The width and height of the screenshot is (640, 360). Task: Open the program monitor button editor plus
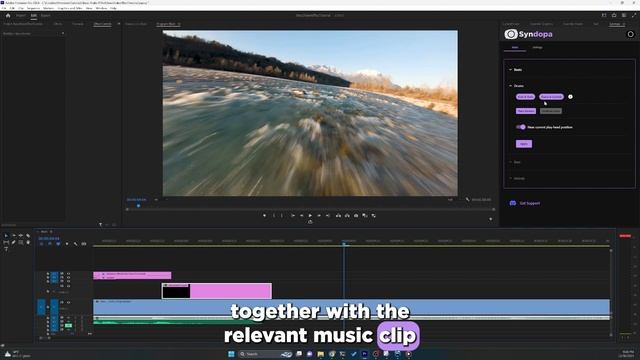491,219
